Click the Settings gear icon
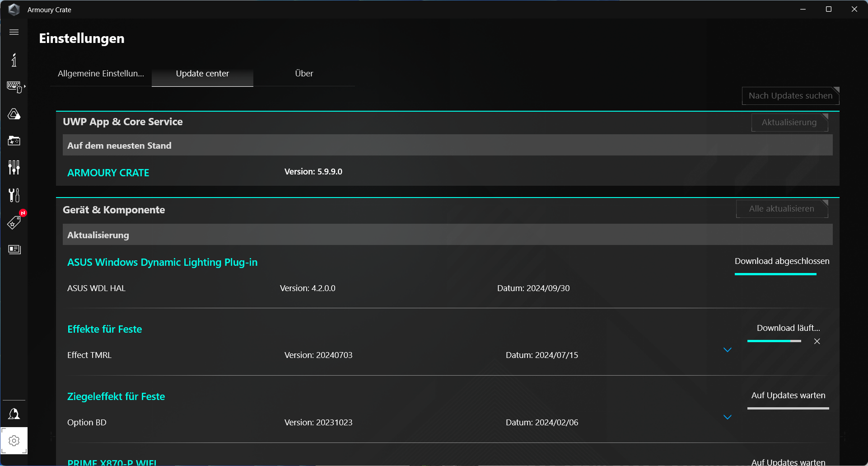 [14, 440]
